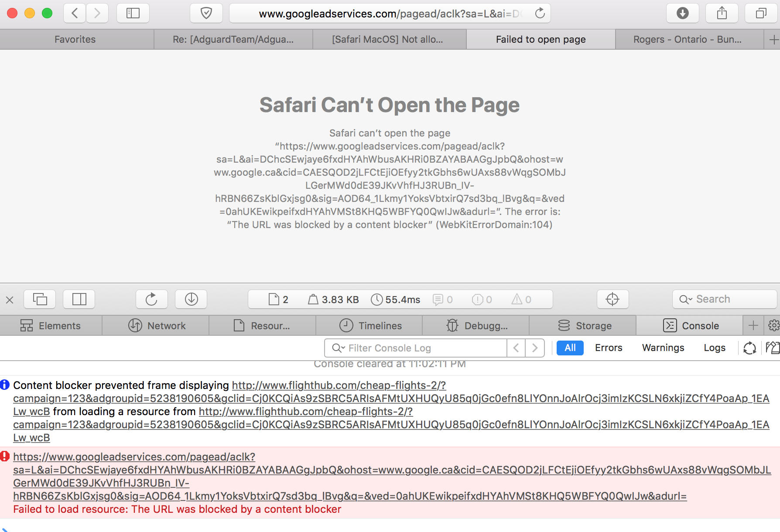Click the 55.4ms load time indicator

click(395, 300)
